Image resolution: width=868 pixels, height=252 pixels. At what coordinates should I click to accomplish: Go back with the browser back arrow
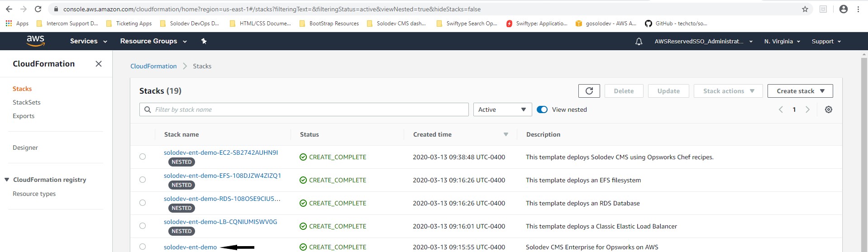click(x=9, y=9)
